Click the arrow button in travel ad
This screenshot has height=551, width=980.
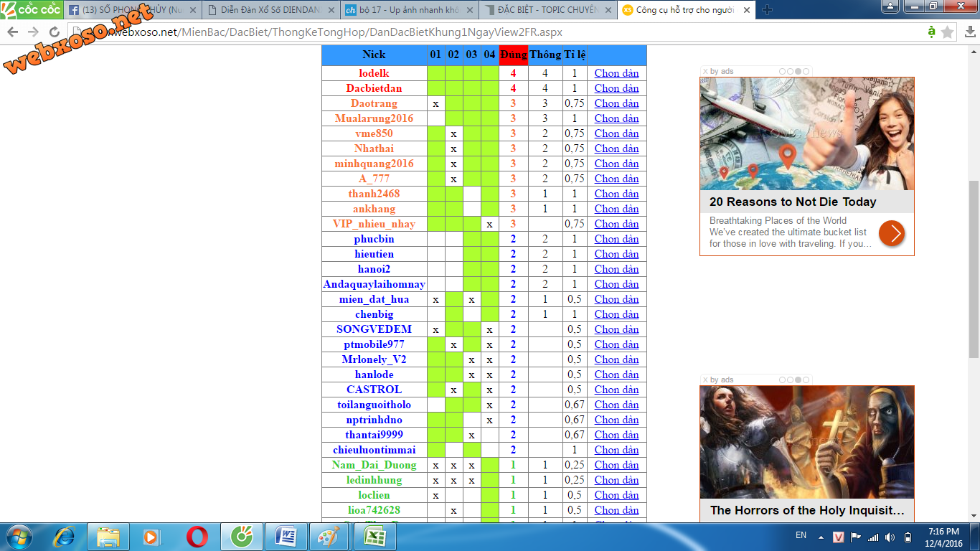click(x=892, y=233)
